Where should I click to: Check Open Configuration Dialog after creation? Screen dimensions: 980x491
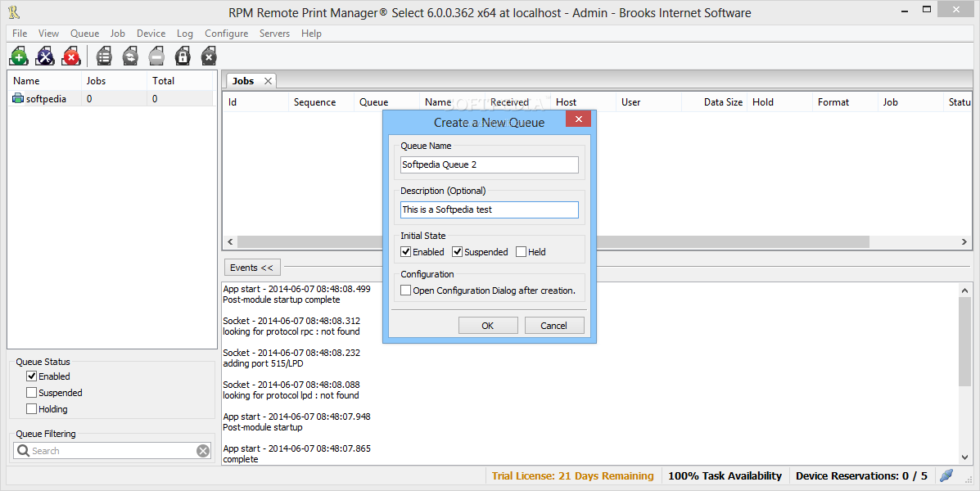coord(405,291)
